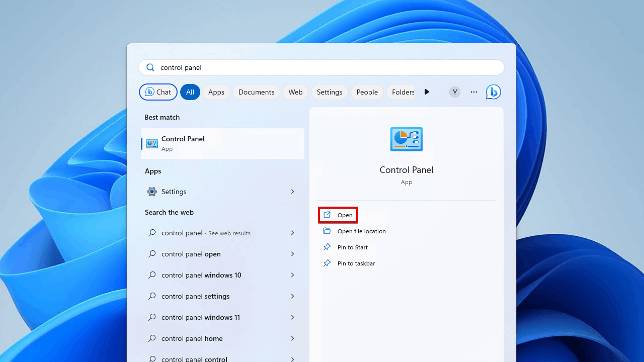Image resolution: width=644 pixels, height=362 pixels.
Task: Click the large Control Panel app icon
Action: (406, 139)
